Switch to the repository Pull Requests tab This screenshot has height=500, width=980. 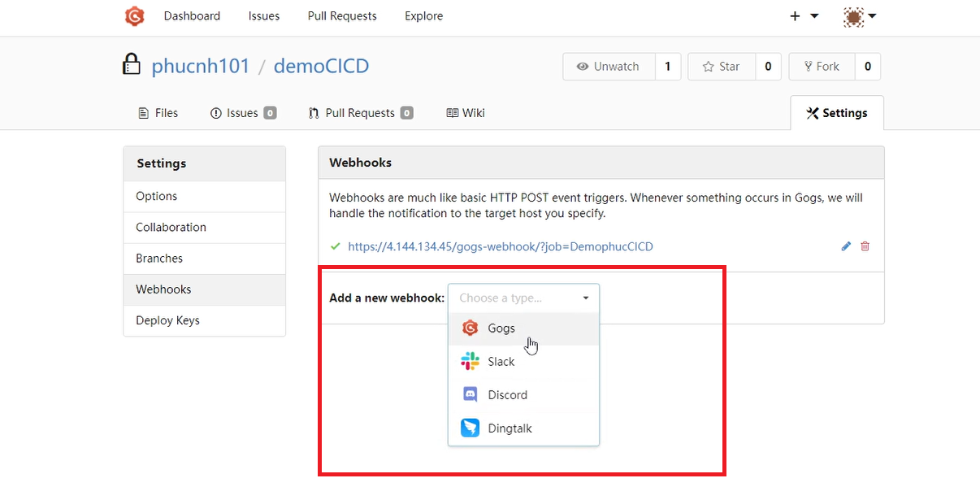(361, 113)
